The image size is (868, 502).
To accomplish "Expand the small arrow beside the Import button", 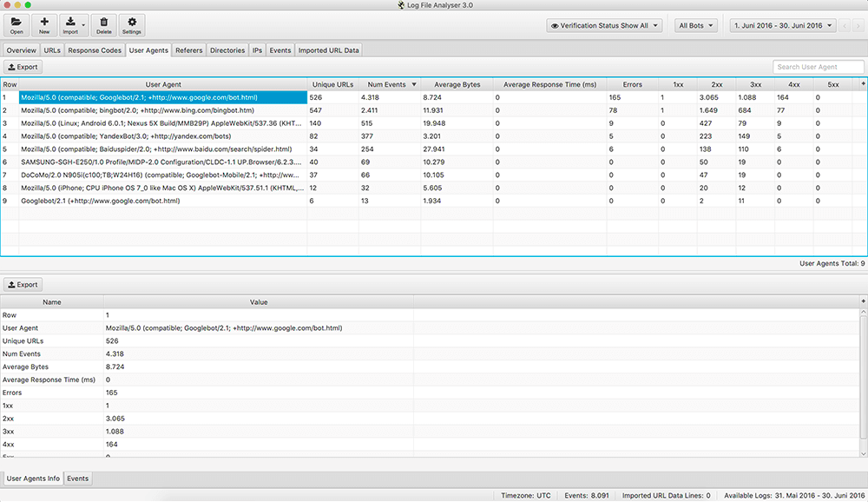I will coord(83,25).
